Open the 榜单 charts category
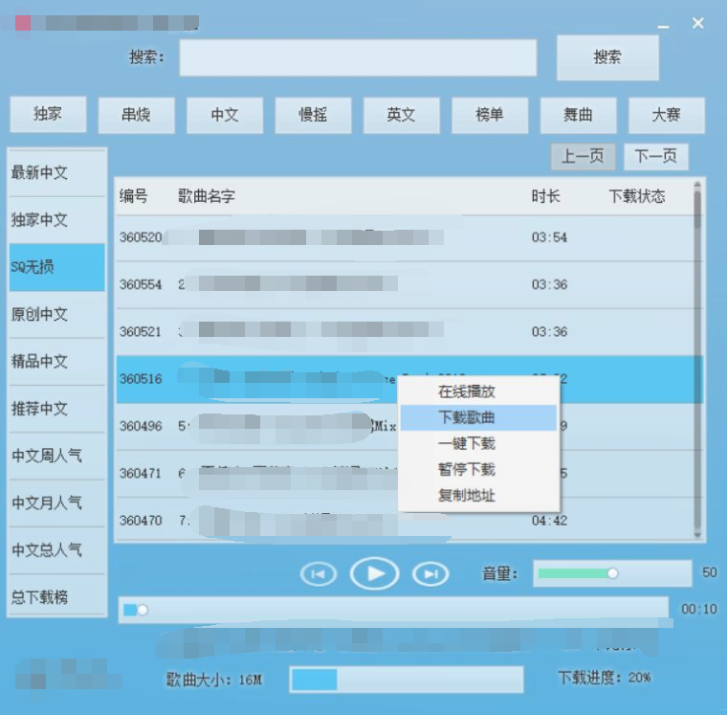This screenshot has height=715, width=728. click(x=490, y=115)
